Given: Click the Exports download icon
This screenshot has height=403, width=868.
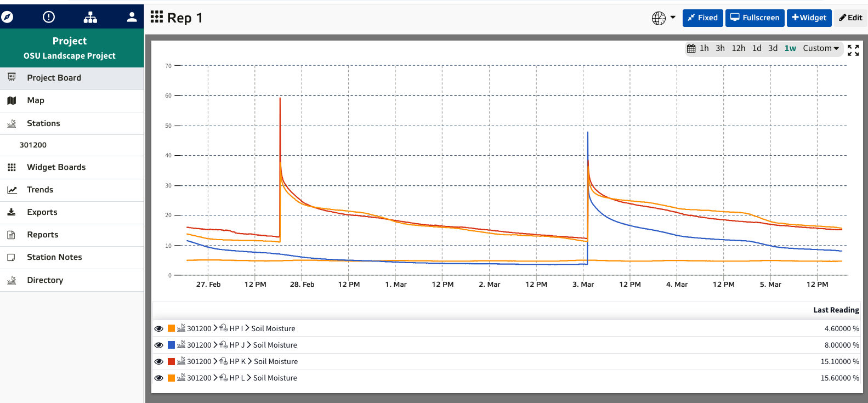Looking at the screenshot, I should 12,212.
